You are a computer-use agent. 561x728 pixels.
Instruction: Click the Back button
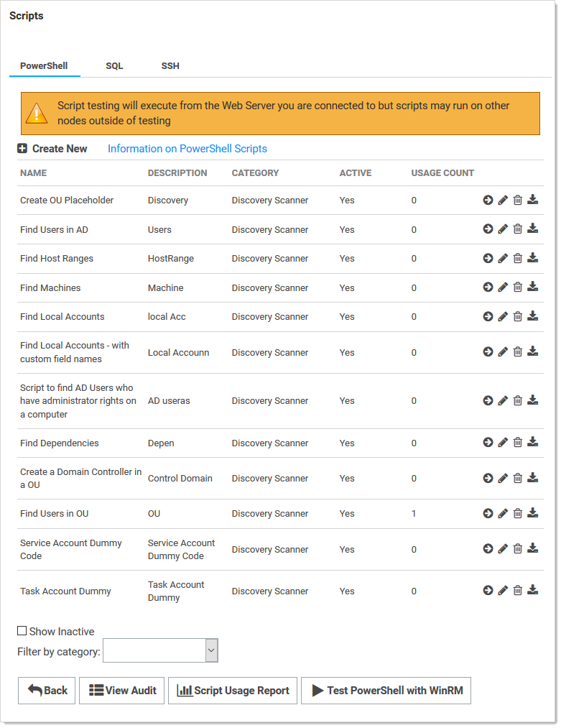pos(47,690)
